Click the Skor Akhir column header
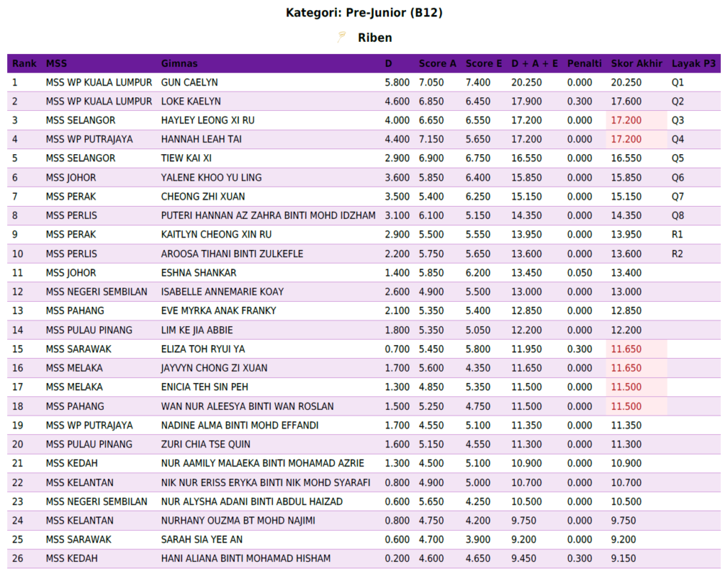 636,64
